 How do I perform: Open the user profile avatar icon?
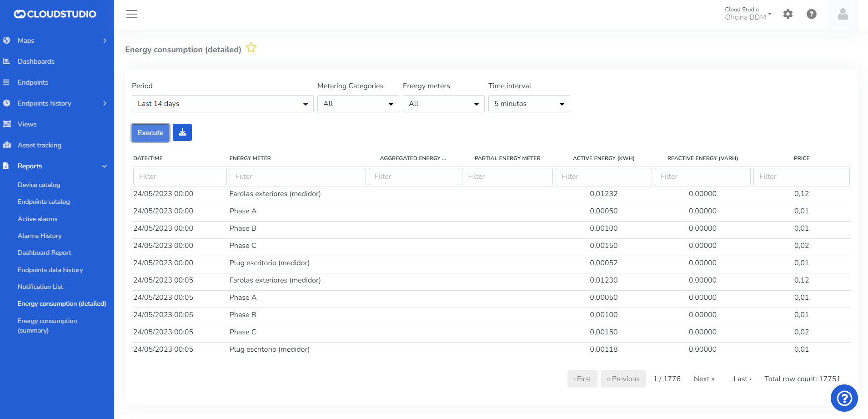click(x=843, y=15)
